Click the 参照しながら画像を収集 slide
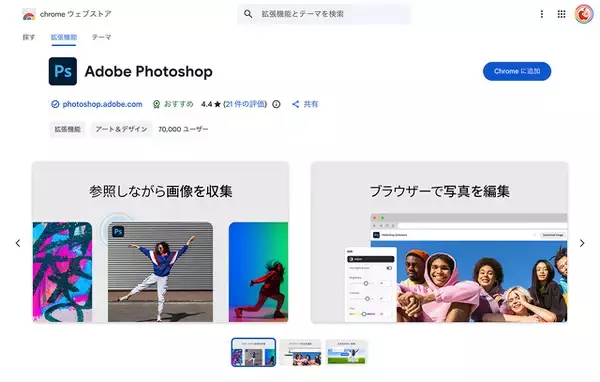The image size is (600, 382). click(160, 242)
